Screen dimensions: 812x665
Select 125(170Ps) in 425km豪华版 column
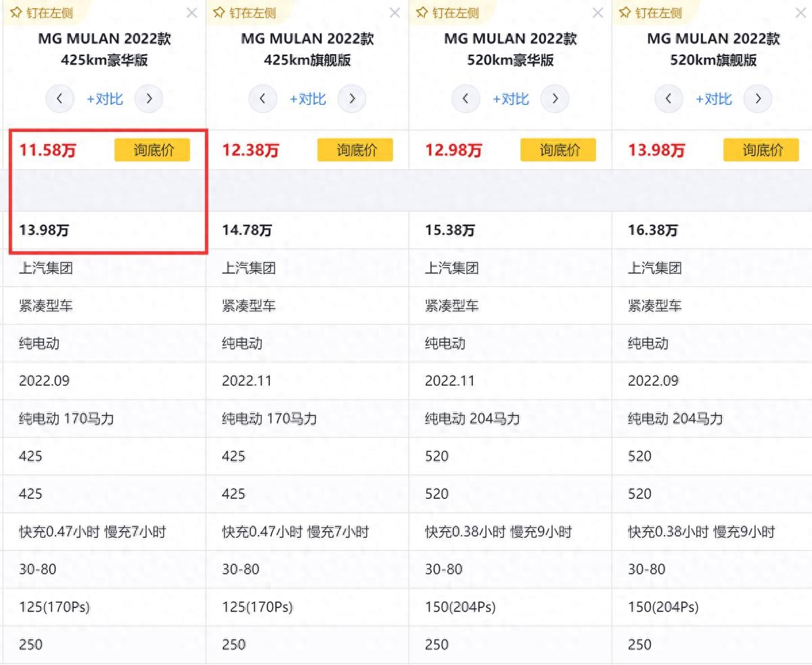(54, 607)
